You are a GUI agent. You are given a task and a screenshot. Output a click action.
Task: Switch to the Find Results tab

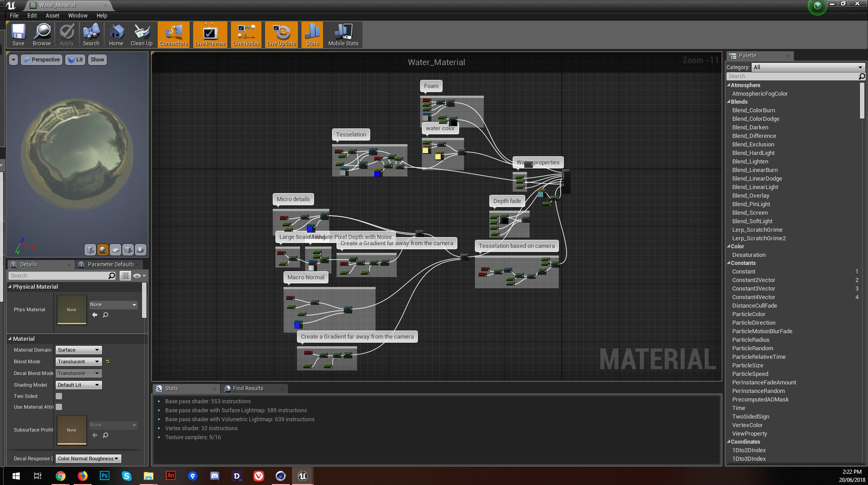248,388
